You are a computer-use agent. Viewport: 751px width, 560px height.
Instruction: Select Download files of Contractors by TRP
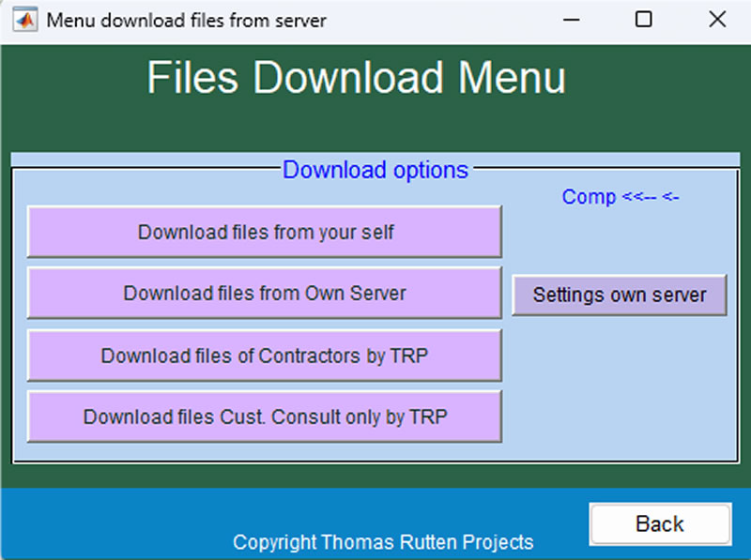[x=265, y=356]
